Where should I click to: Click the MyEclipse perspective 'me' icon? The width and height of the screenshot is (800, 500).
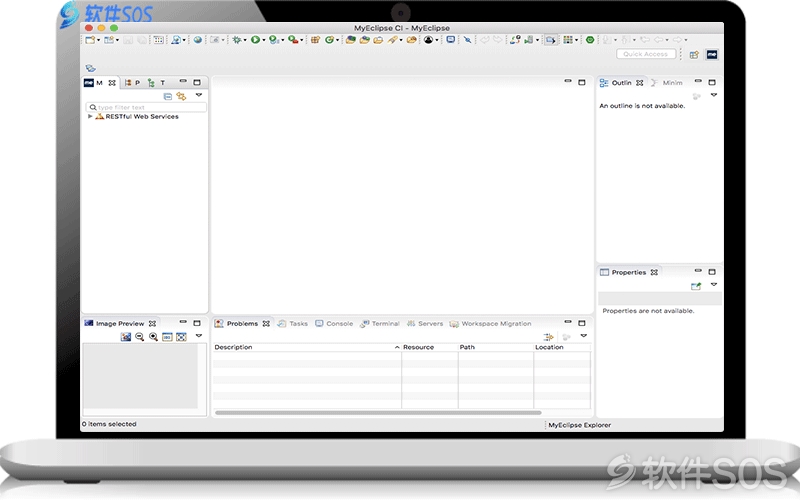point(712,55)
